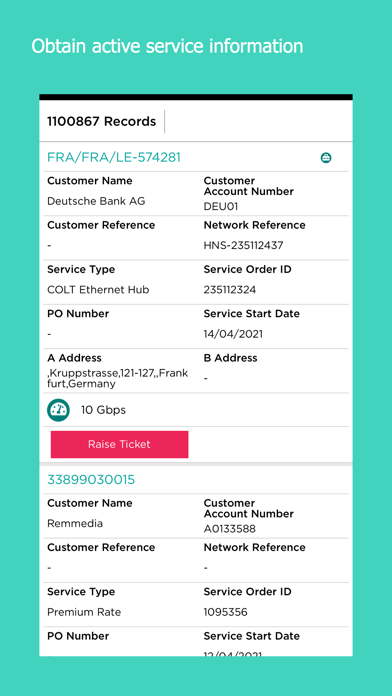Screen dimensions: 392x696
Task: Click the Deutsche Bank AG customer name
Action: coord(96,202)
